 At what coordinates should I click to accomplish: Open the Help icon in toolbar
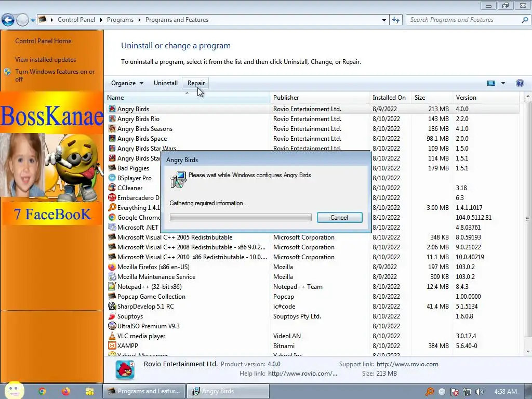click(x=520, y=83)
